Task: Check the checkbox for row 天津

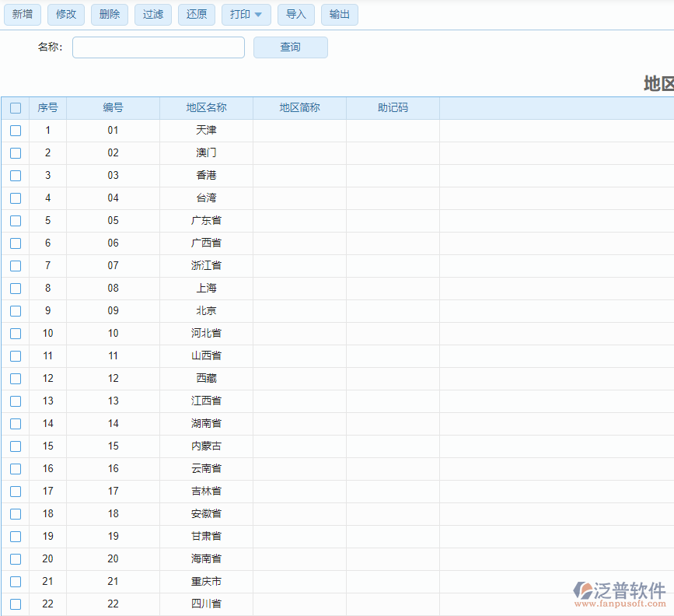Action: click(16, 131)
